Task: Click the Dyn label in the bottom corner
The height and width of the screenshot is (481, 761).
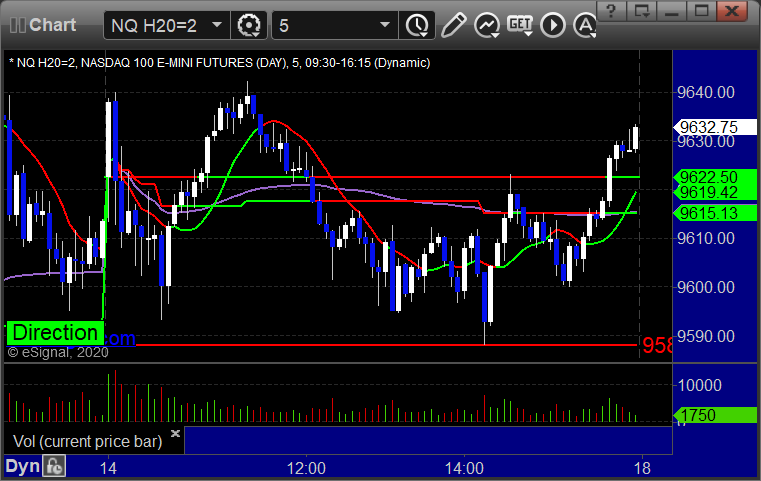Action: (22, 466)
